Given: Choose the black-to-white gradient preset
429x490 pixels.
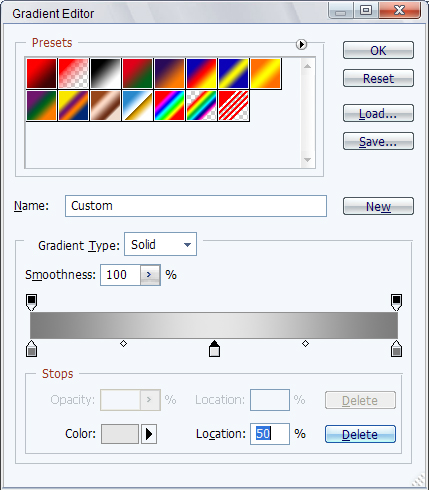Looking at the screenshot, I should 106,74.
